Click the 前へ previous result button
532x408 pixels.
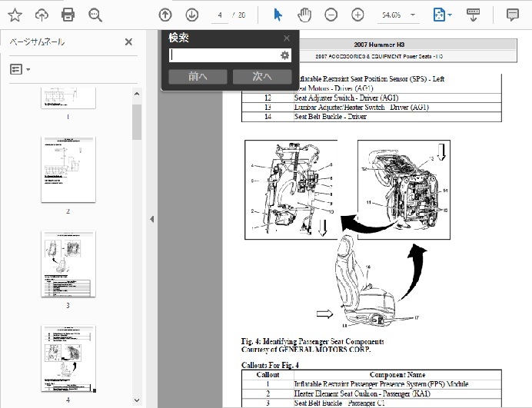(198, 76)
